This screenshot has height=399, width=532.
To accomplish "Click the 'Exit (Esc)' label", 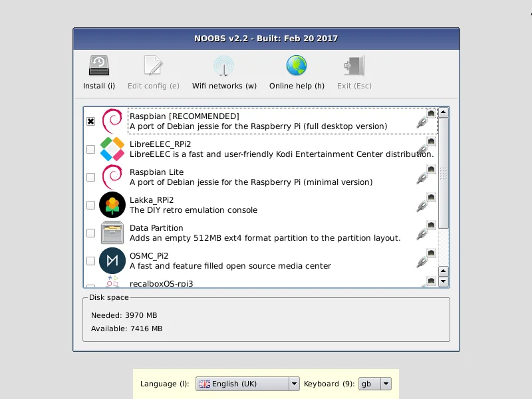I will click(x=354, y=86).
